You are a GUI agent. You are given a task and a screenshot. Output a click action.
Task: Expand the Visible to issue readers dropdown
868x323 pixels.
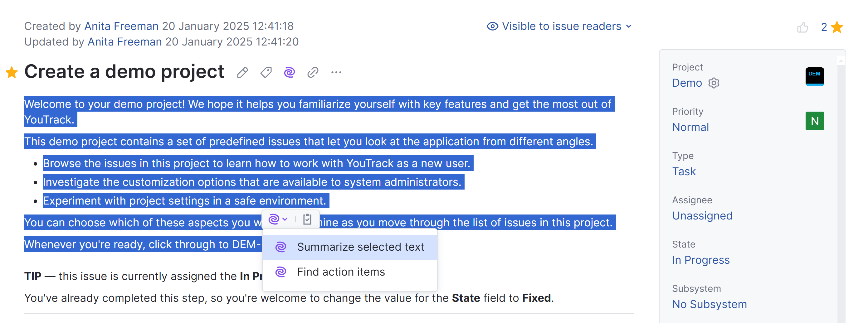pos(628,26)
